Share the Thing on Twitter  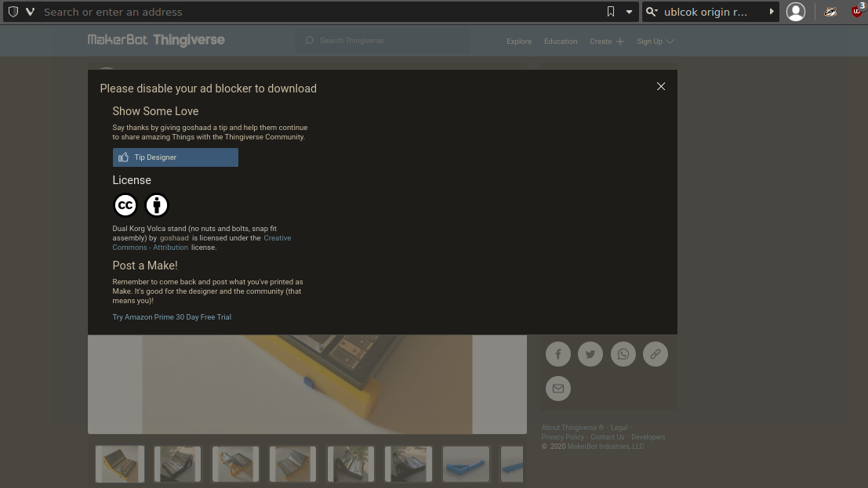coord(590,354)
